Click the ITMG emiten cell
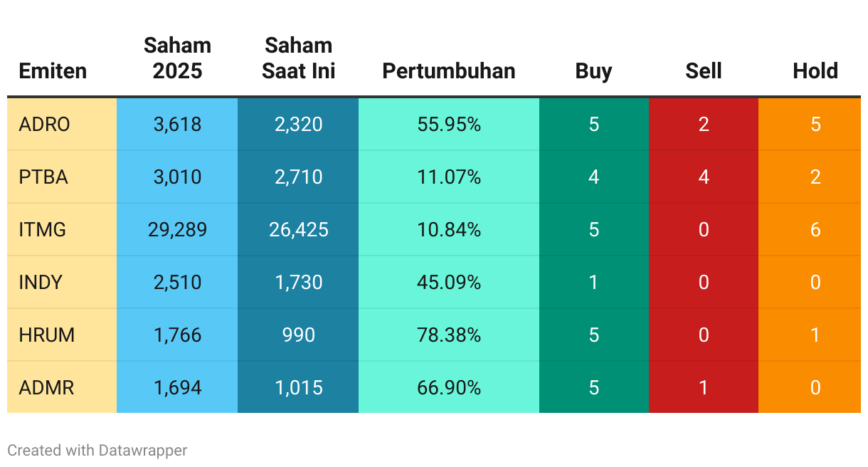Image resolution: width=868 pixels, height=467 pixels. 62,230
